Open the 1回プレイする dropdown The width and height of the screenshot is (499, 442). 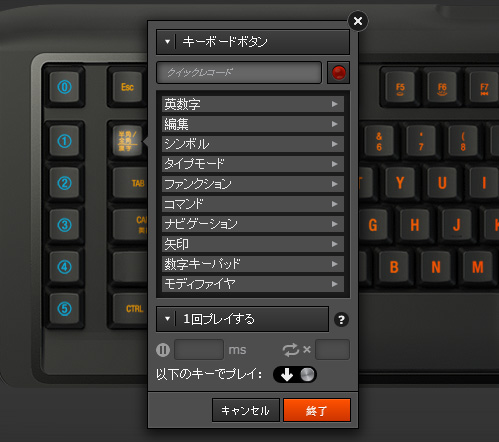coord(242,319)
